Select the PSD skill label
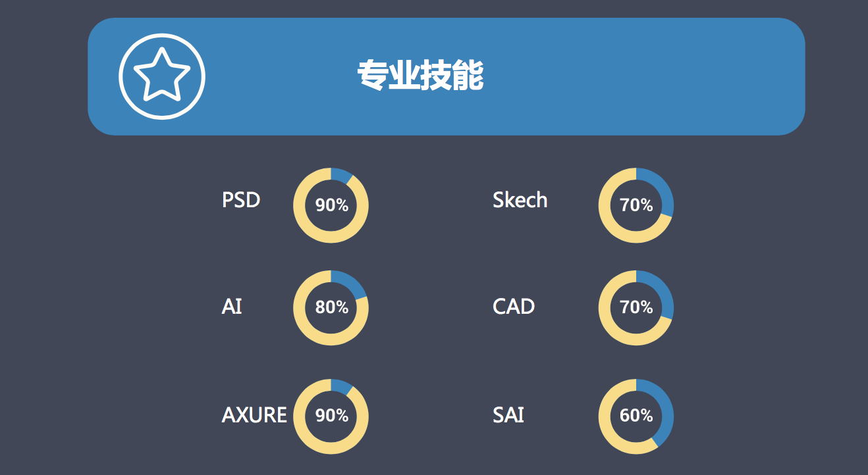 (241, 199)
